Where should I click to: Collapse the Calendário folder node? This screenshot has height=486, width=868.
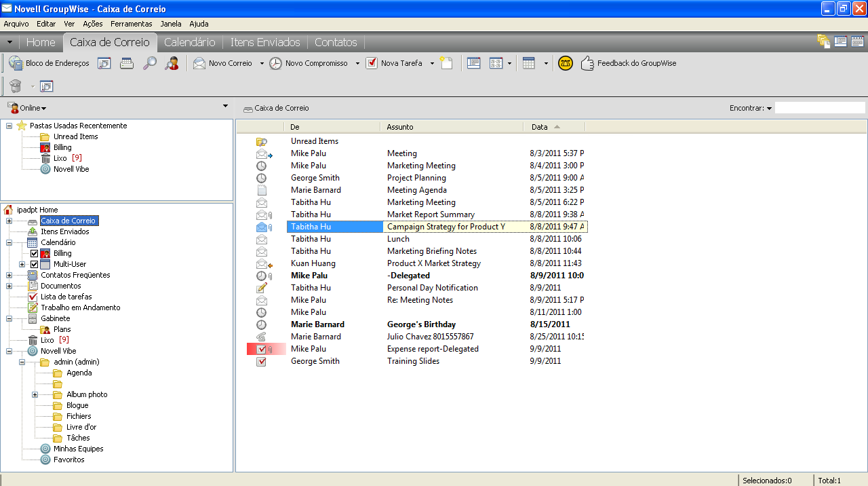click(9, 242)
